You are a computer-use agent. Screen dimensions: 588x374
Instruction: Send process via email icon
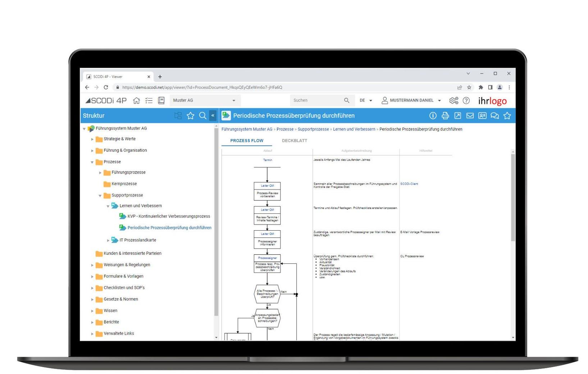coord(470,116)
